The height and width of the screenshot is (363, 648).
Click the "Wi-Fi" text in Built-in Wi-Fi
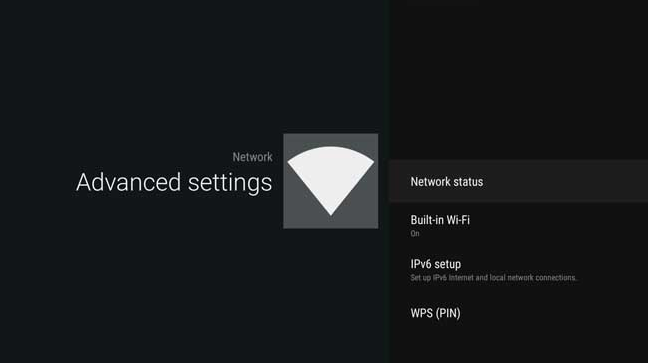pyautogui.click(x=458, y=220)
